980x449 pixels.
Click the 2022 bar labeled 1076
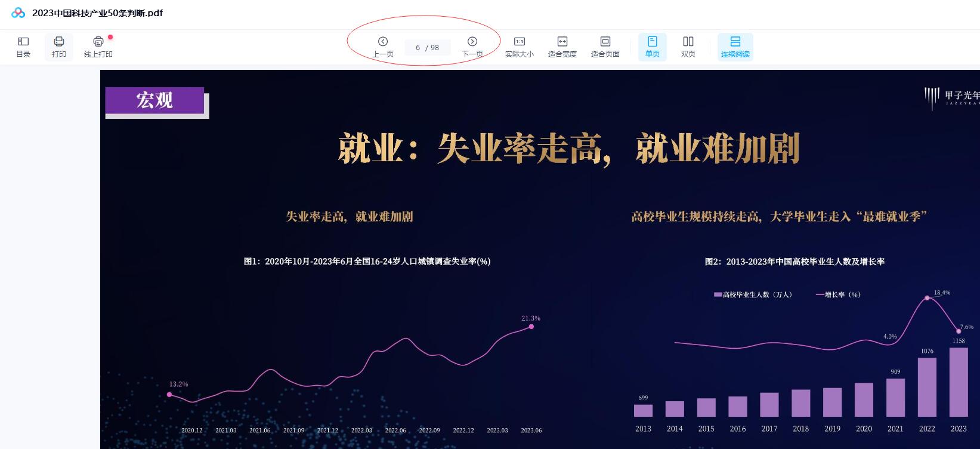coord(927,387)
